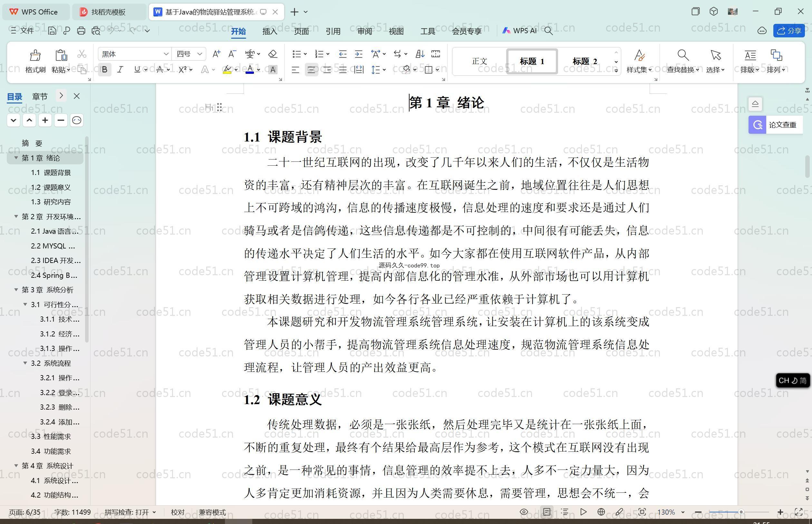812x524 pixels.
Task: Toggle Underline formatting
Action: click(137, 70)
